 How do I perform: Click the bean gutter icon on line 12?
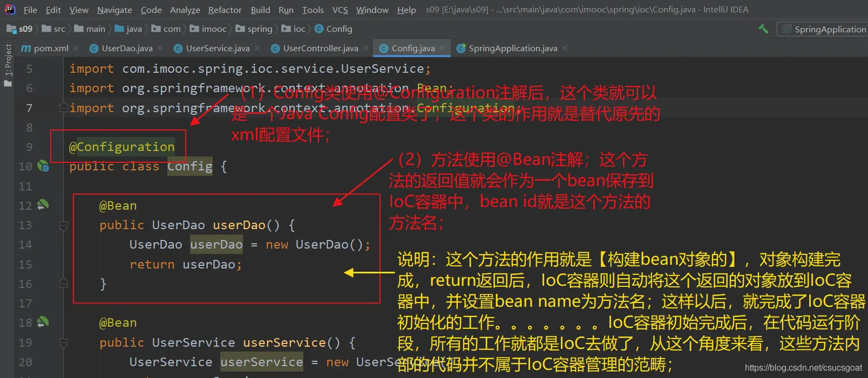click(x=43, y=205)
